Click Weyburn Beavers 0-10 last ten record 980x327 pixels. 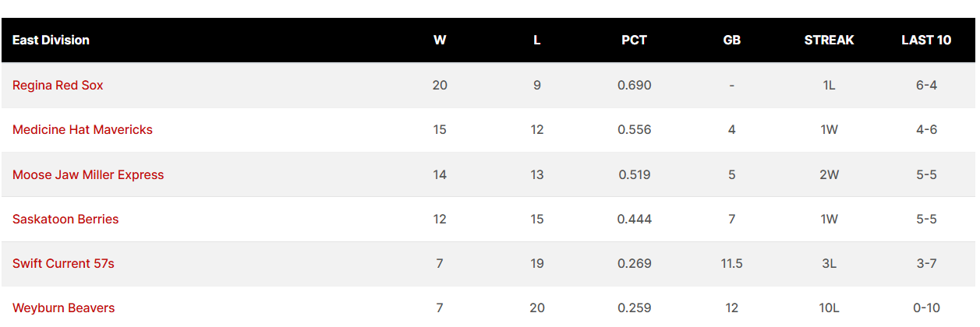pos(926,308)
